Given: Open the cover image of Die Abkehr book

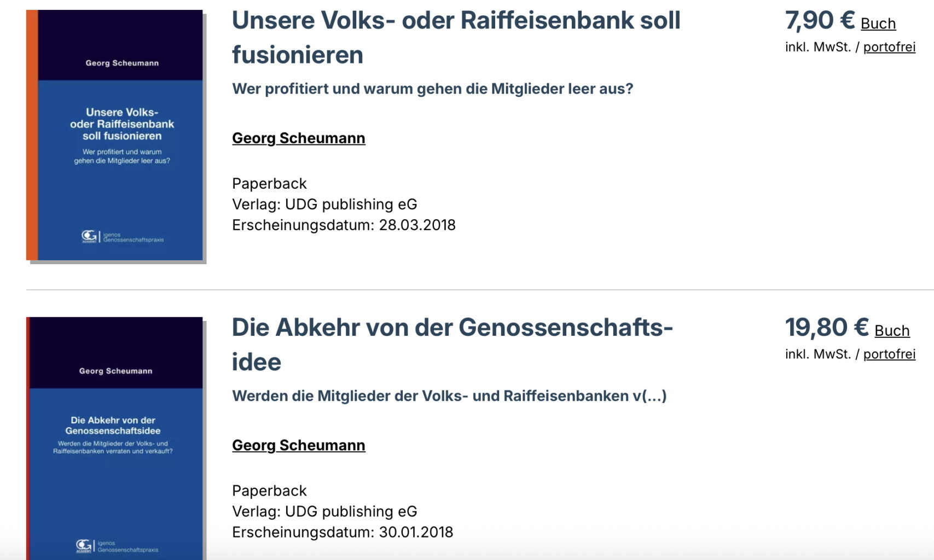Looking at the screenshot, I should point(116,481).
